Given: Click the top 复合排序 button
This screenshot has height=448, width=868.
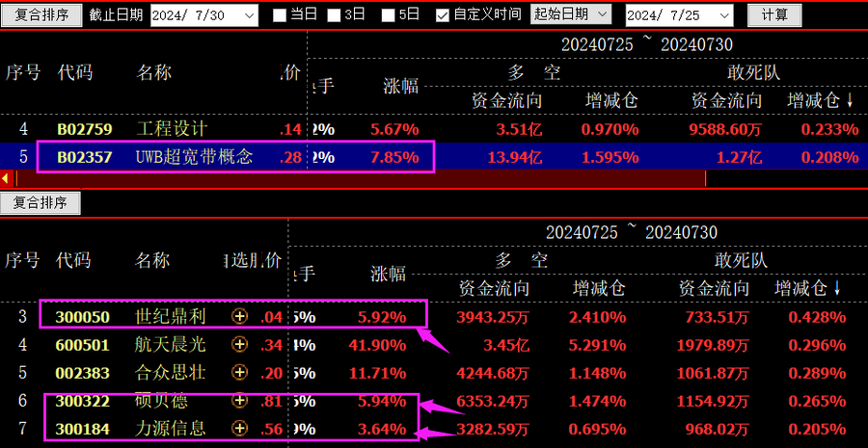Looking at the screenshot, I should point(41,15).
